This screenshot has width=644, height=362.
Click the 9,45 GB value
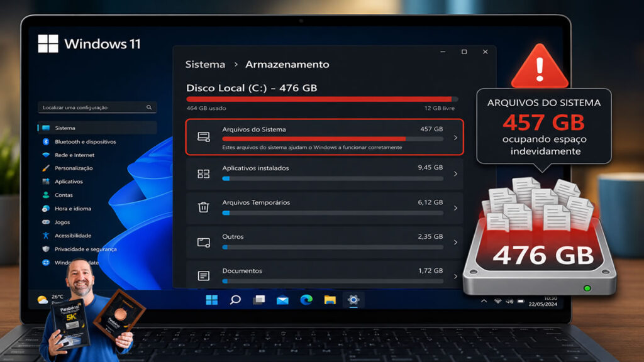tap(430, 167)
